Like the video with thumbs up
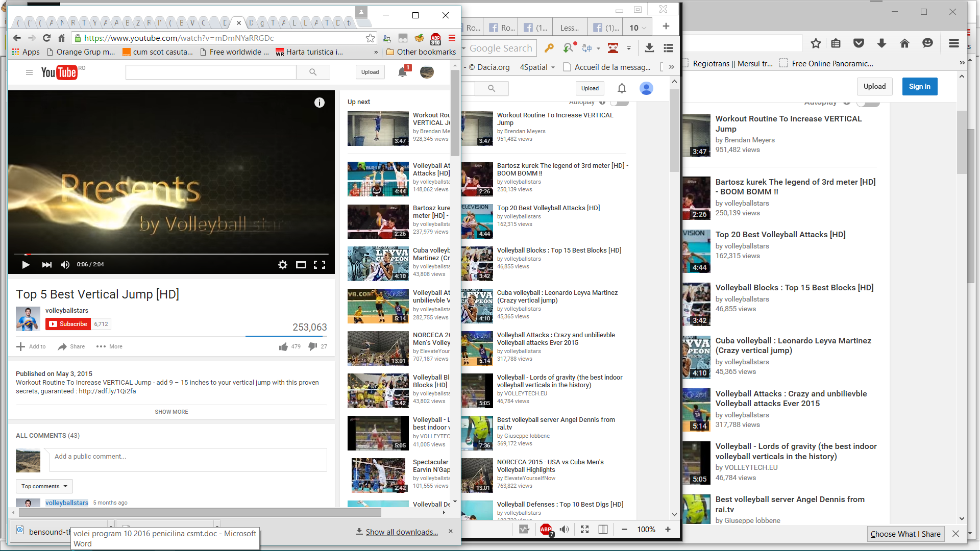 click(283, 347)
